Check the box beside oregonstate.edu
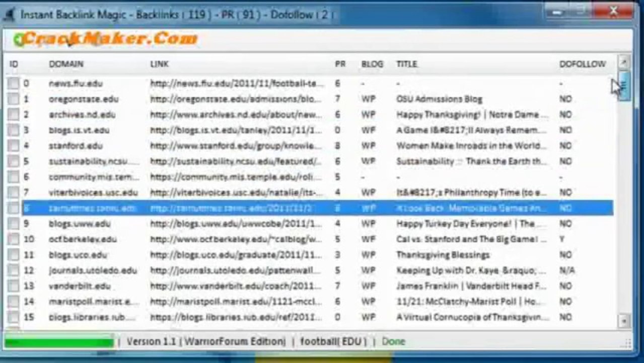 coord(13,99)
